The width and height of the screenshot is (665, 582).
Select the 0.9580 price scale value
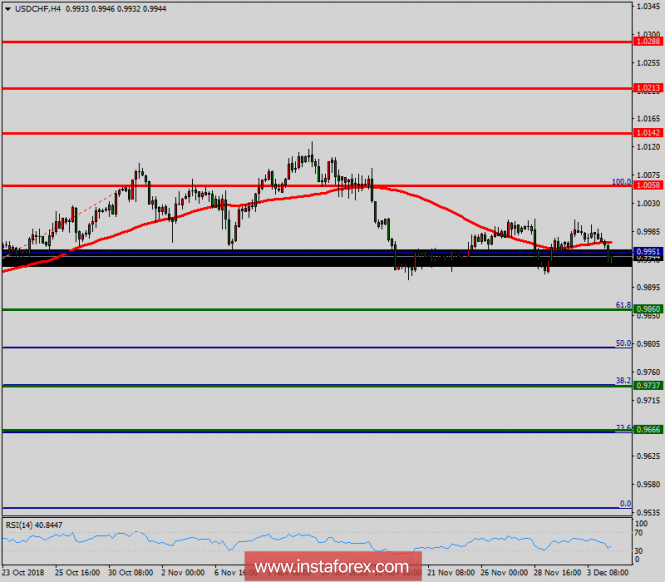tap(648, 484)
